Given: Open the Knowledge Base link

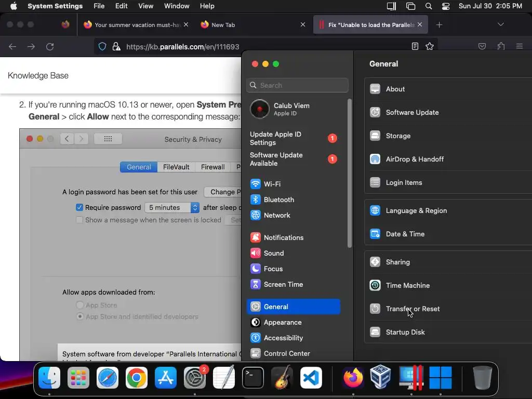Looking at the screenshot, I should (38, 76).
